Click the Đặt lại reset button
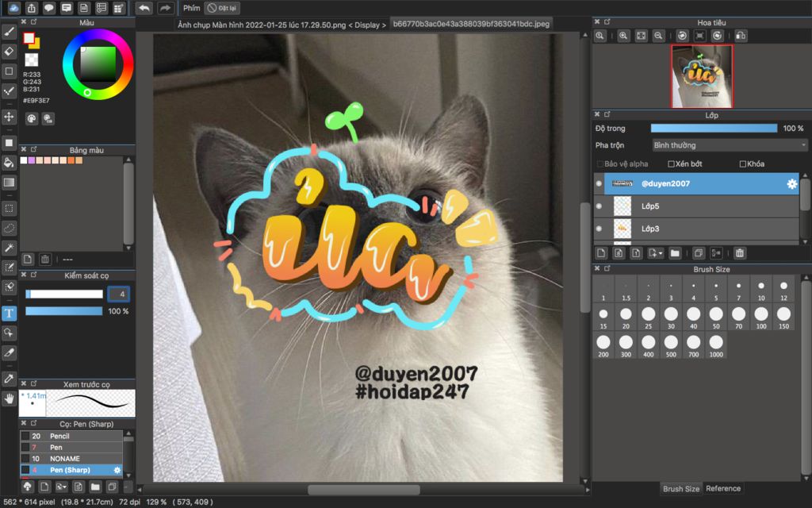The height and width of the screenshot is (508, 812). click(x=222, y=8)
